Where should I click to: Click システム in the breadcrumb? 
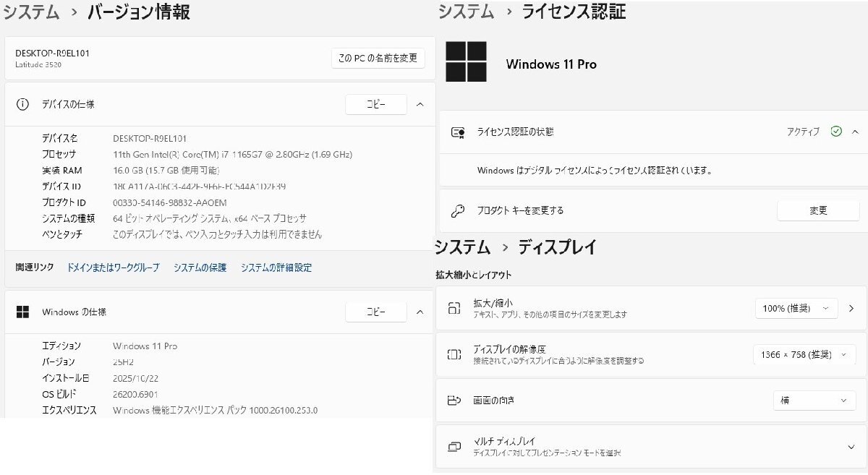(30, 12)
